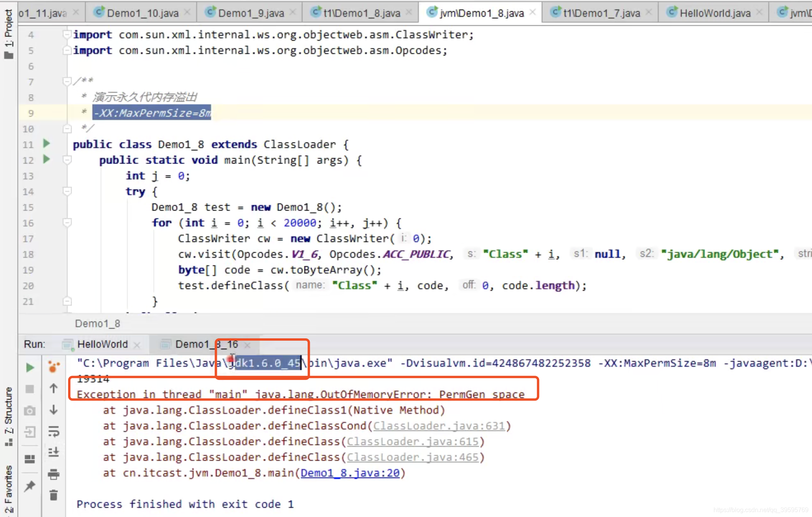Clear all console output with trash icon

pyautogui.click(x=54, y=495)
